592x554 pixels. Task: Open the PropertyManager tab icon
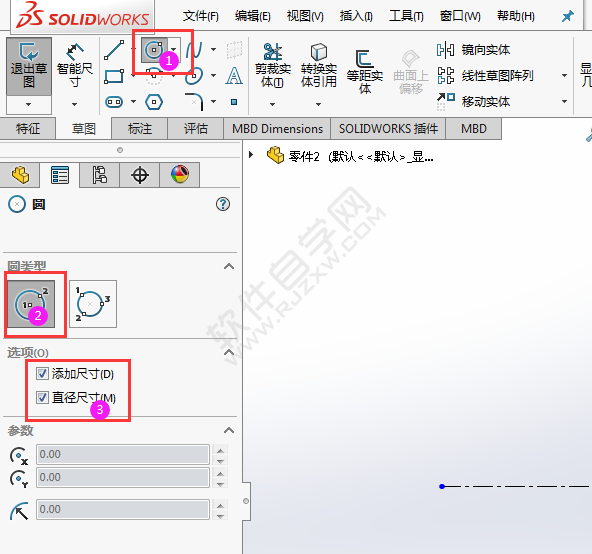(x=60, y=175)
